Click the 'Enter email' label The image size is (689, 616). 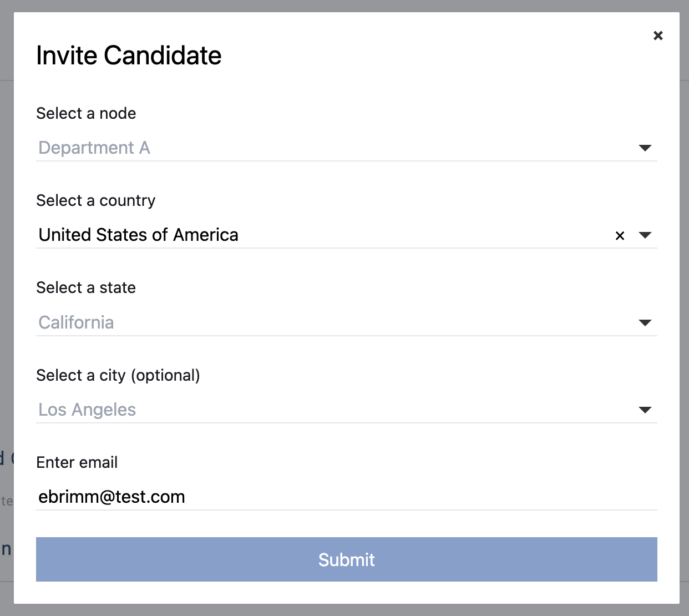(x=77, y=462)
